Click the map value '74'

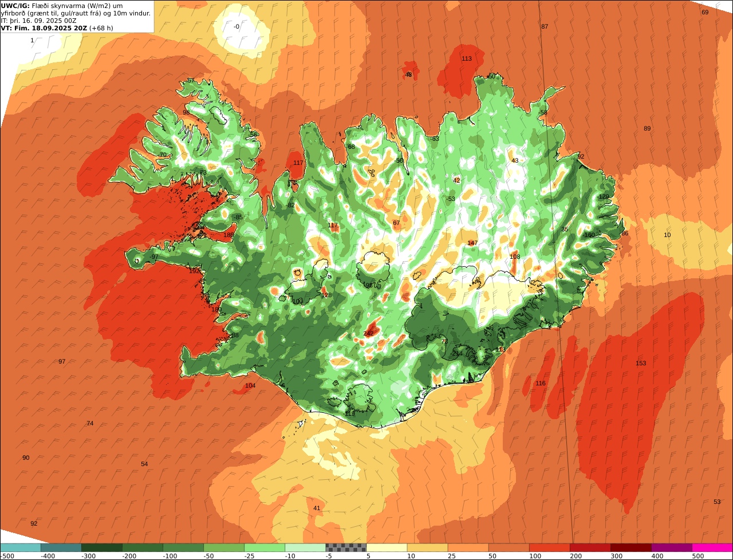click(90, 423)
